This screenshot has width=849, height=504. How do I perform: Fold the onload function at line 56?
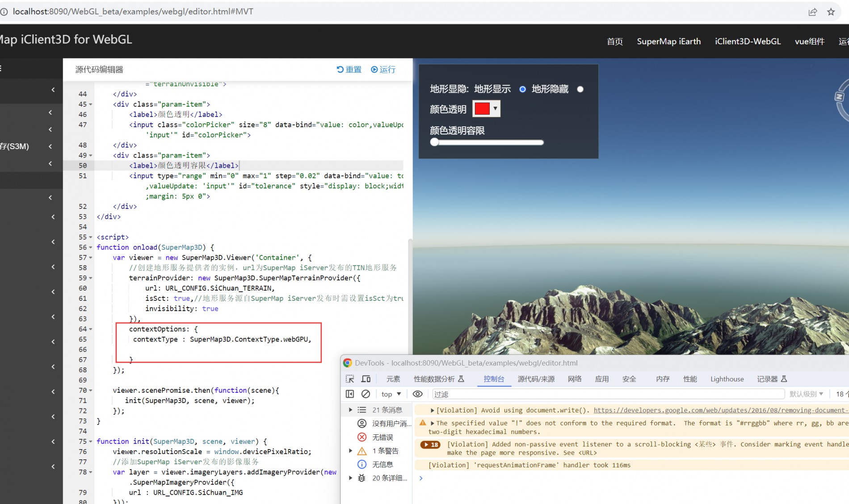click(91, 248)
